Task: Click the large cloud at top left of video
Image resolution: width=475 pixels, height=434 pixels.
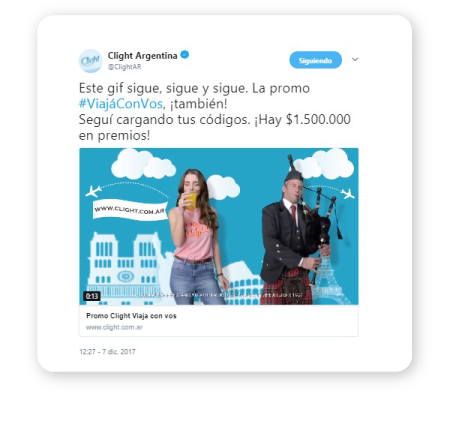Action: click(143, 164)
